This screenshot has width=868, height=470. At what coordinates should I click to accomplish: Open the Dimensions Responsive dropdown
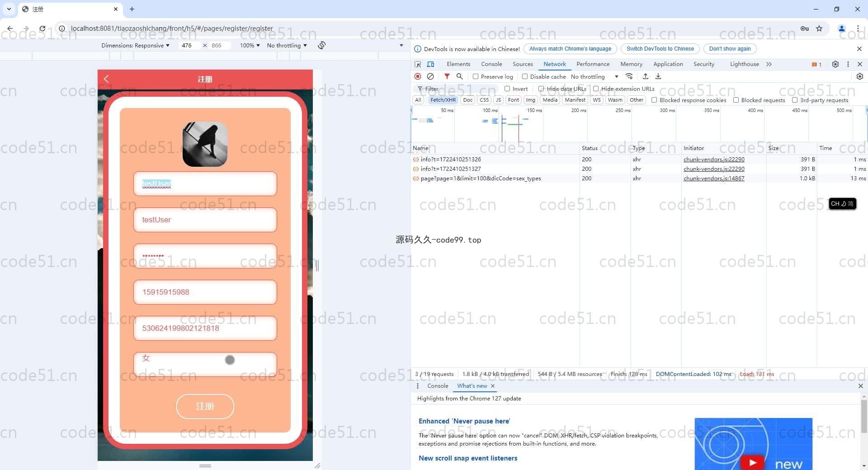point(135,45)
